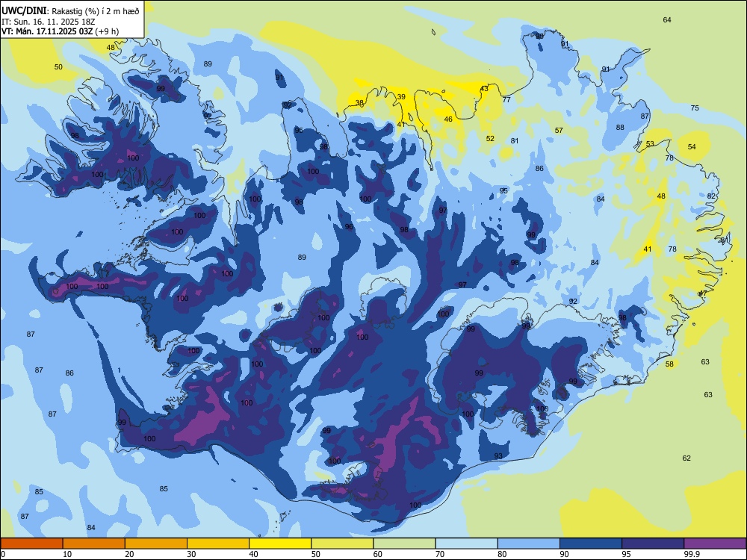Click the map value 58
This screenshot has width=747, height=560.
click(x=669, y=364)
